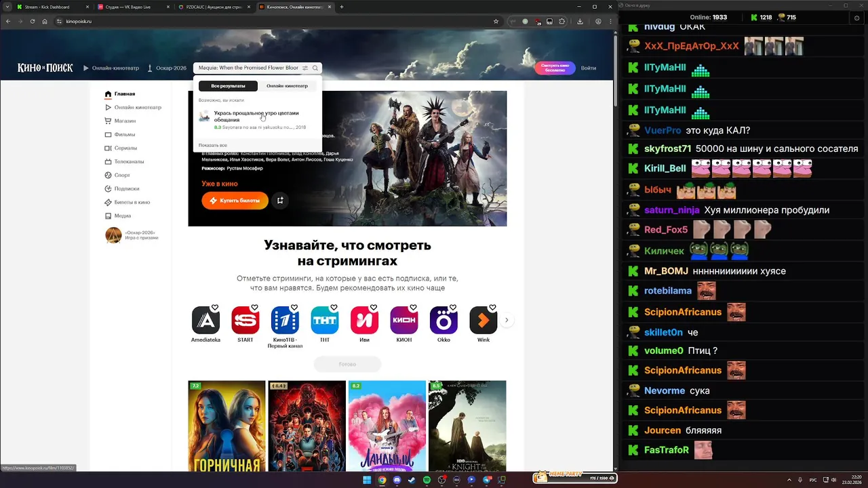Open the Горничная movie poster
868x488 pixels.
(x=226, y=426)
